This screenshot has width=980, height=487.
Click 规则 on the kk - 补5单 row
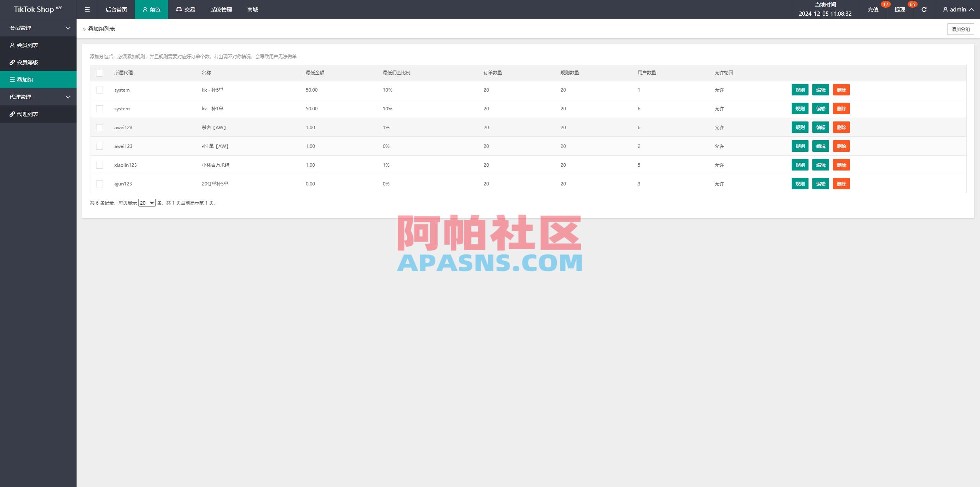800,90
